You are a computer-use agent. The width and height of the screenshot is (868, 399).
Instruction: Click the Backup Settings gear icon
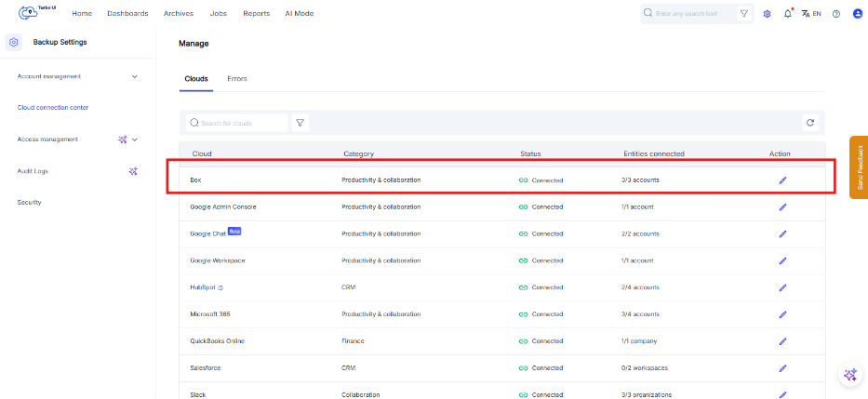click(x=14, y=42)
